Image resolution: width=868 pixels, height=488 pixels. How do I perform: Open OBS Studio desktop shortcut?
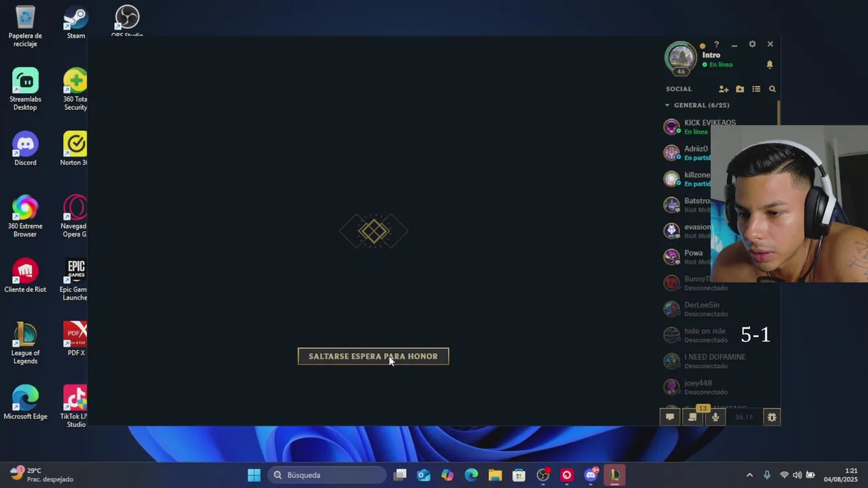(127, 22)
